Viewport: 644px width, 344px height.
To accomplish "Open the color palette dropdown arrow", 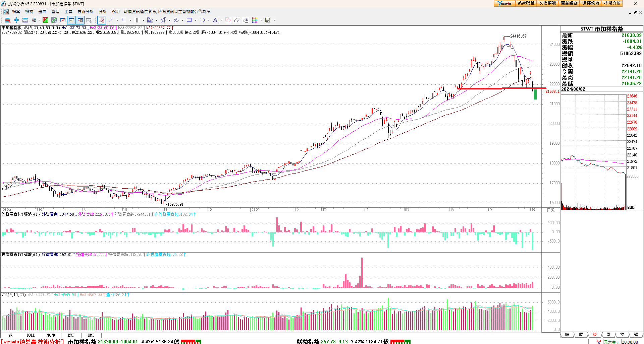I will tap(261, 20).
